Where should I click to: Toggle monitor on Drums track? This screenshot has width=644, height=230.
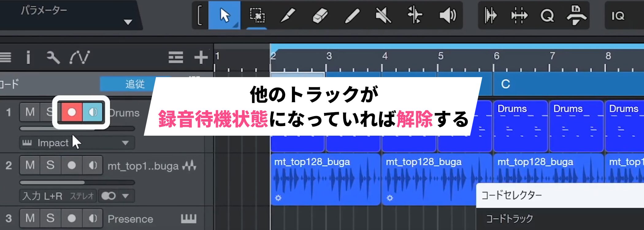[x=93, y=112]
